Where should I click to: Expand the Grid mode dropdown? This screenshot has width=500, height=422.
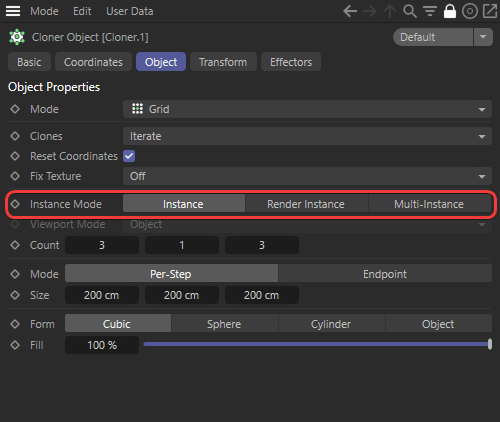[x=307, y=109]
